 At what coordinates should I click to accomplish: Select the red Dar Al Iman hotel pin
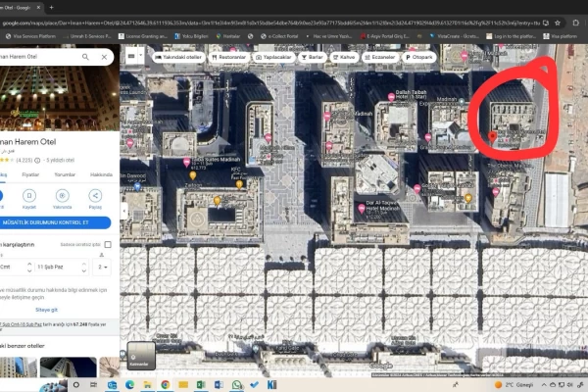coord(493,136)
